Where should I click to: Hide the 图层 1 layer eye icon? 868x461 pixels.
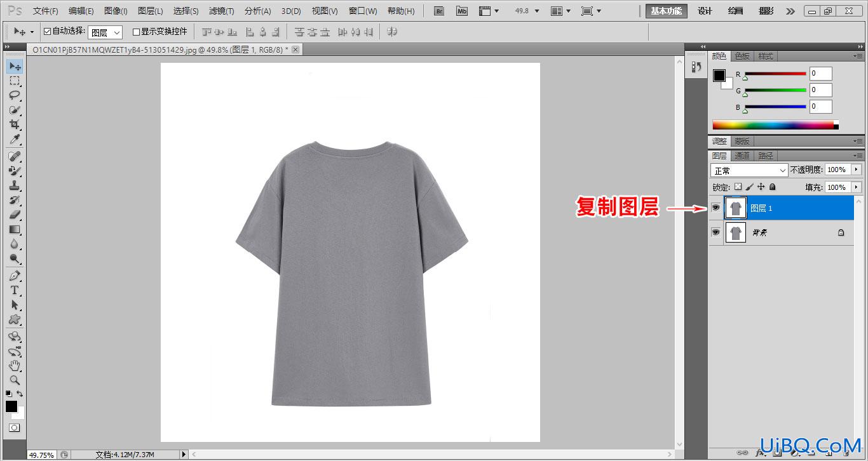(716, 208)
